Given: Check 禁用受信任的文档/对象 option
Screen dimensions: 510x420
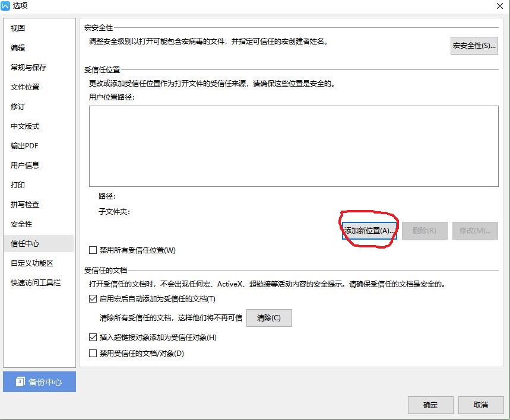Looking at the screenshot, I should tap(93, 354).
